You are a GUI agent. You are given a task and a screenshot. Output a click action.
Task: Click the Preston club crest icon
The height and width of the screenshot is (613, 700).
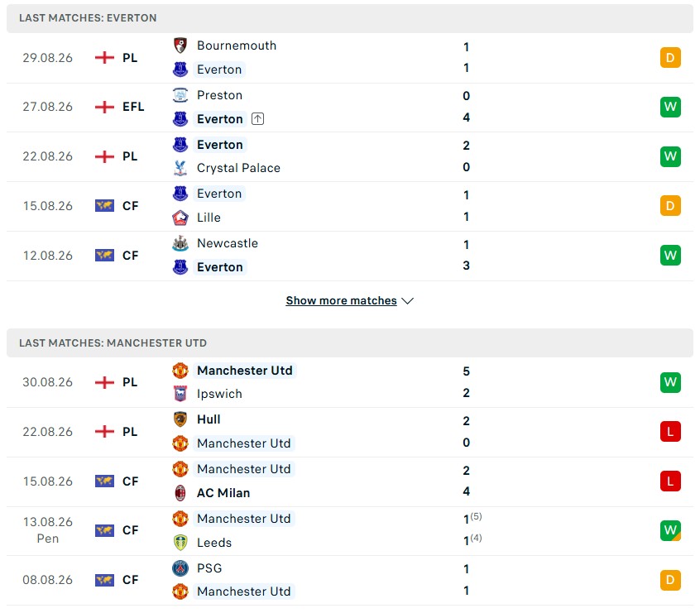pos(180,95)
